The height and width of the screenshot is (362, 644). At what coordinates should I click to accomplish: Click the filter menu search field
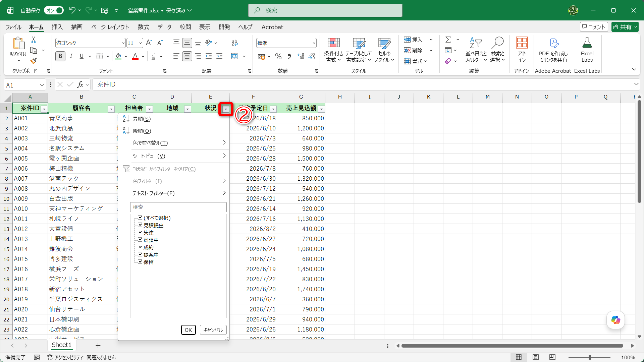pyautogui.click(x=178, y=207)
